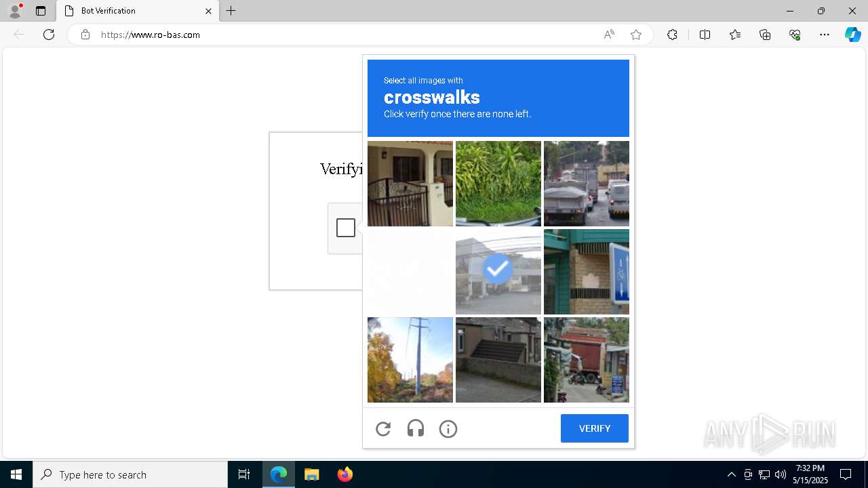Open the browser profile icon
The width and height of the screenshot is (868, 488).
[14, 11]
